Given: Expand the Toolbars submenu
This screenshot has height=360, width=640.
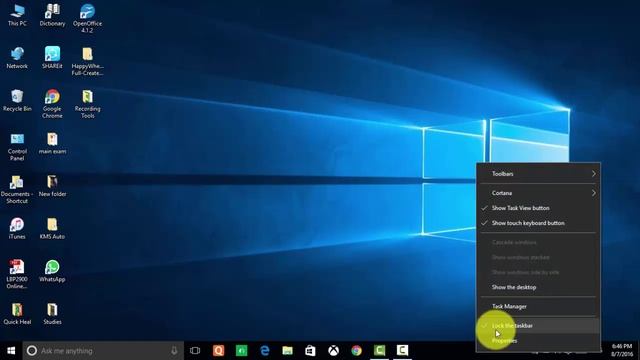Looking at the screenshot, I should [x=538, y=173].
